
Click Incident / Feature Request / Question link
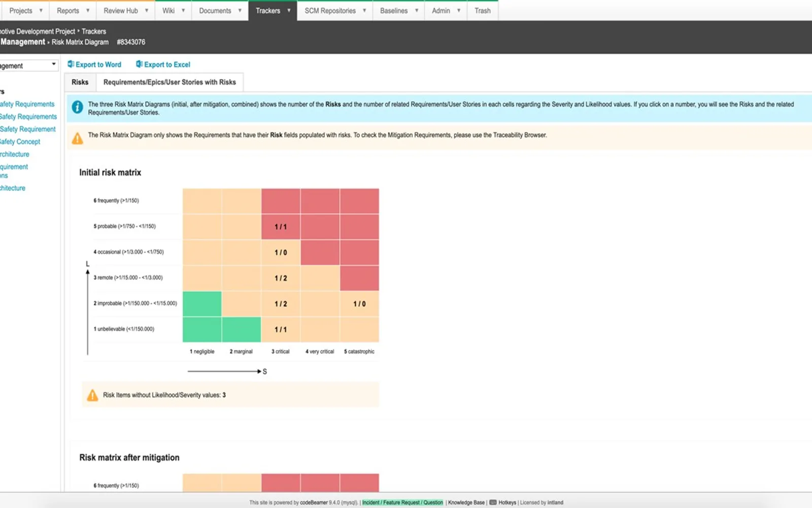402,502
